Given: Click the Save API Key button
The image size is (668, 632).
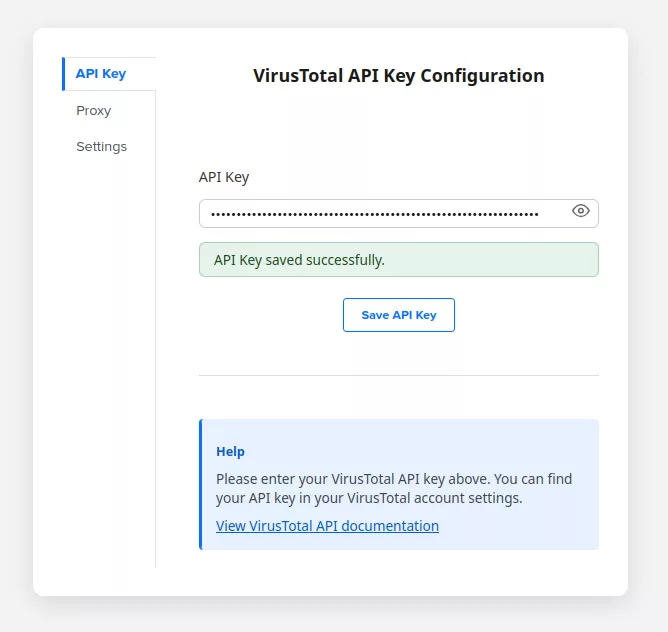Looking at the screenshot, I should (399, 315).
